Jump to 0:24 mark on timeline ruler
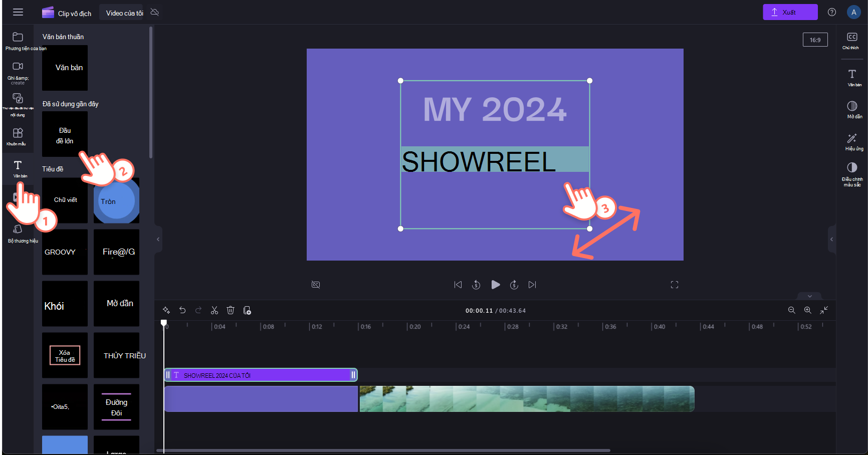 pyautogui.click(x=464, y=326)
